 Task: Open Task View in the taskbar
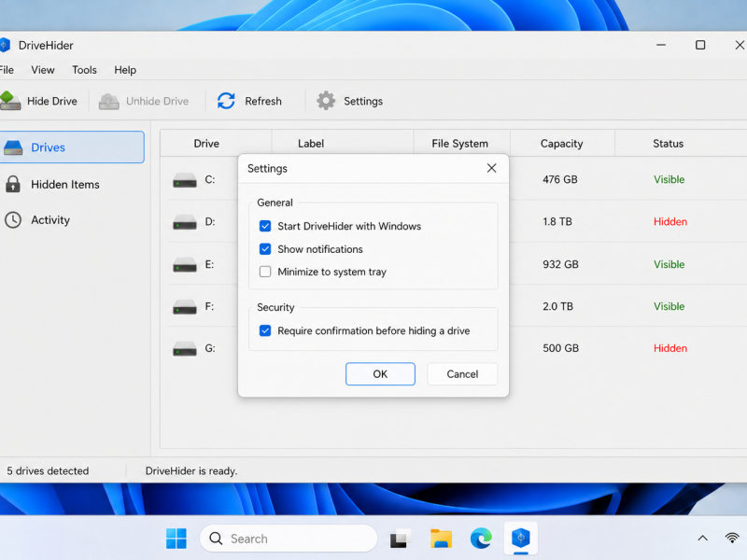tap(401, 539)
